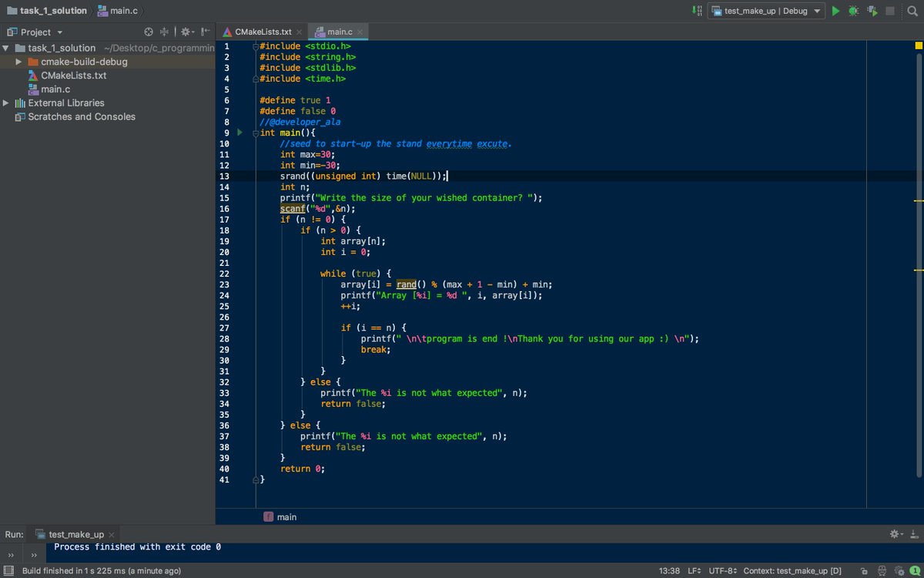Click the task_1_solution folder icon in navigation bar
Image resolution: width=924 pixels, height=578 pixels.
click(12, 11)
